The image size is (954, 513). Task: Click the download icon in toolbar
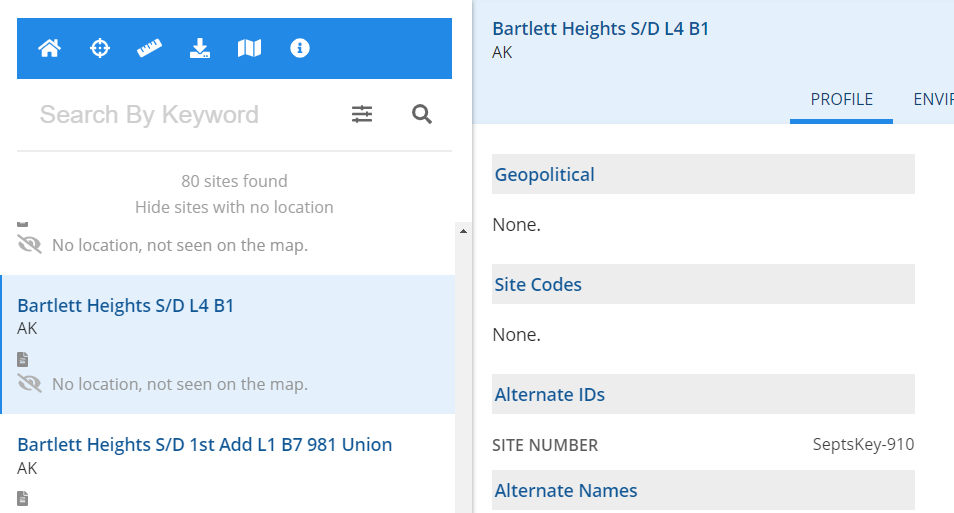coord(200,48)
